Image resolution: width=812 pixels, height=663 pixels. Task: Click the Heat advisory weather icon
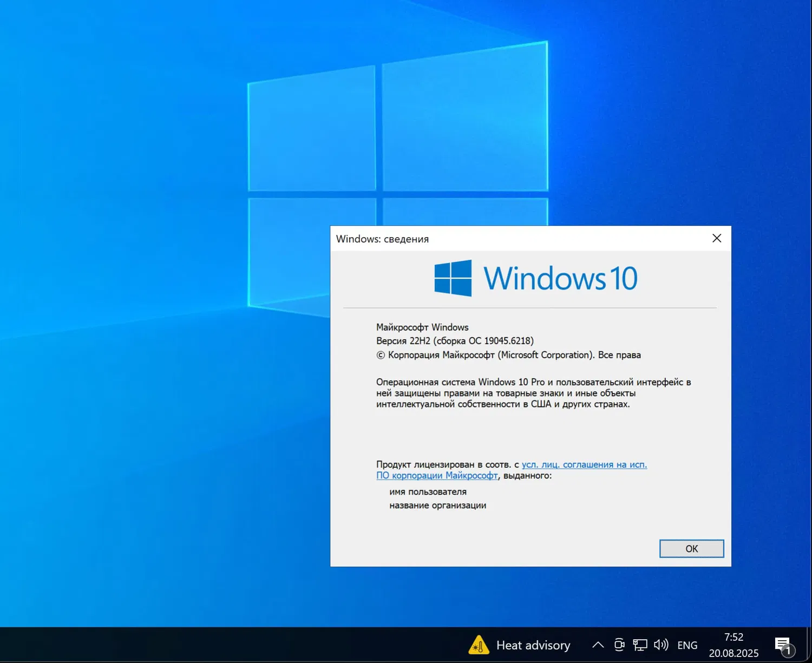click(479, 645)
